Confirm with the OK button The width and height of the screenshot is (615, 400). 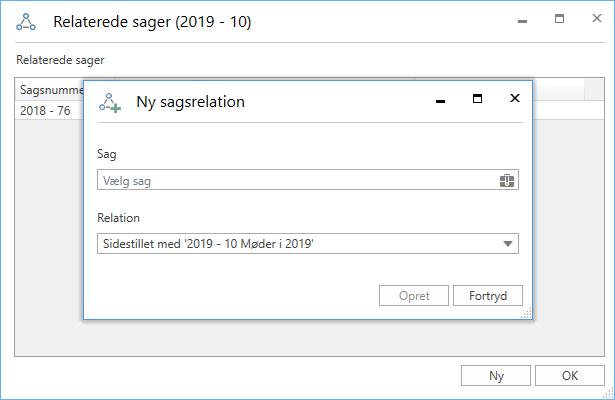coord(570,376)
